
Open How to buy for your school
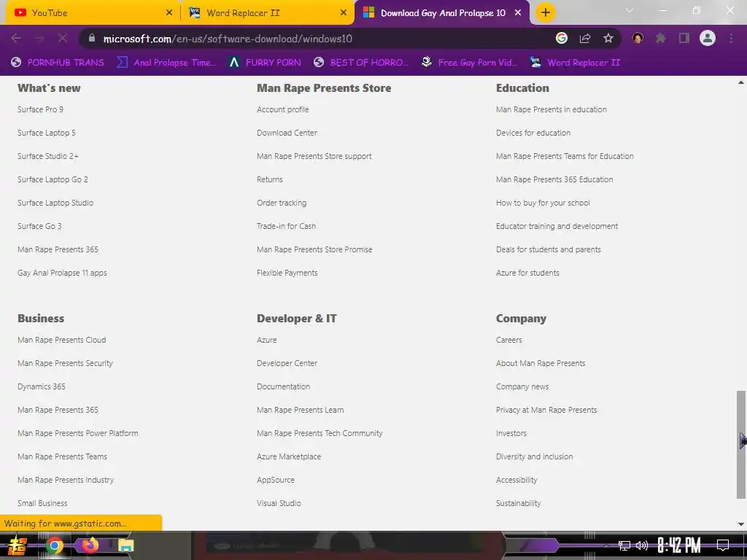coord(543,203)
